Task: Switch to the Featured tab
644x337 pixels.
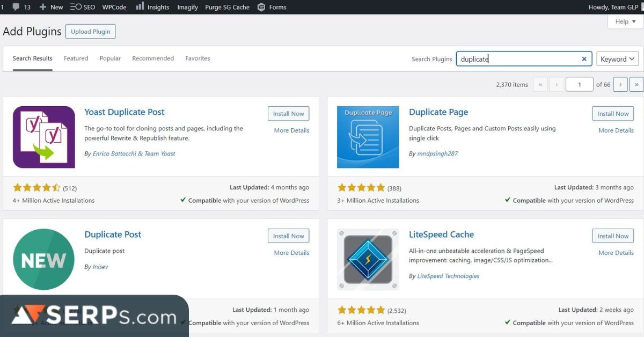Action: click(76, 58)
